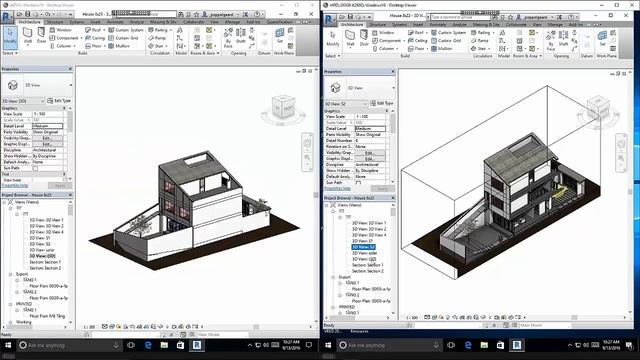Open Edge browser from left taskbar
The image size is (640, 360).
pos(148,345)
